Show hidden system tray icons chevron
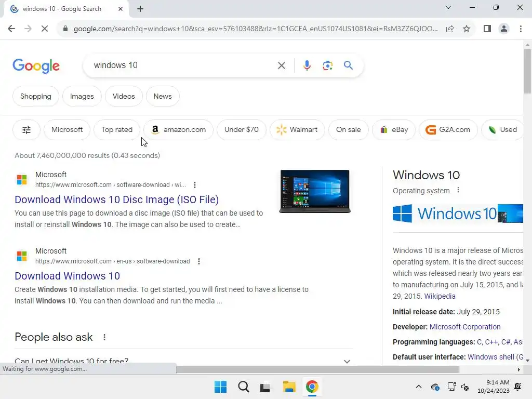Image resolution: width=532 pixels, height=399 pixels. coord(419,387)
